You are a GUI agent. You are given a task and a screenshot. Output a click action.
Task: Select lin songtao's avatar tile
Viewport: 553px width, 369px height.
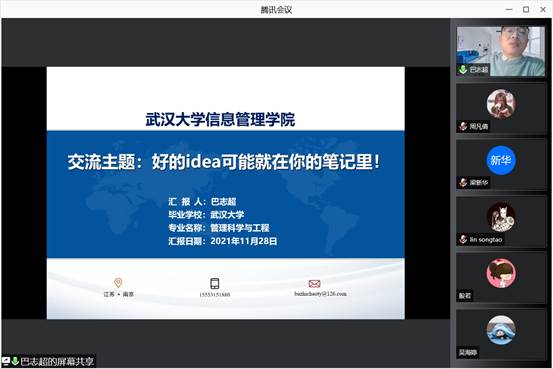(x=500, y=221)
